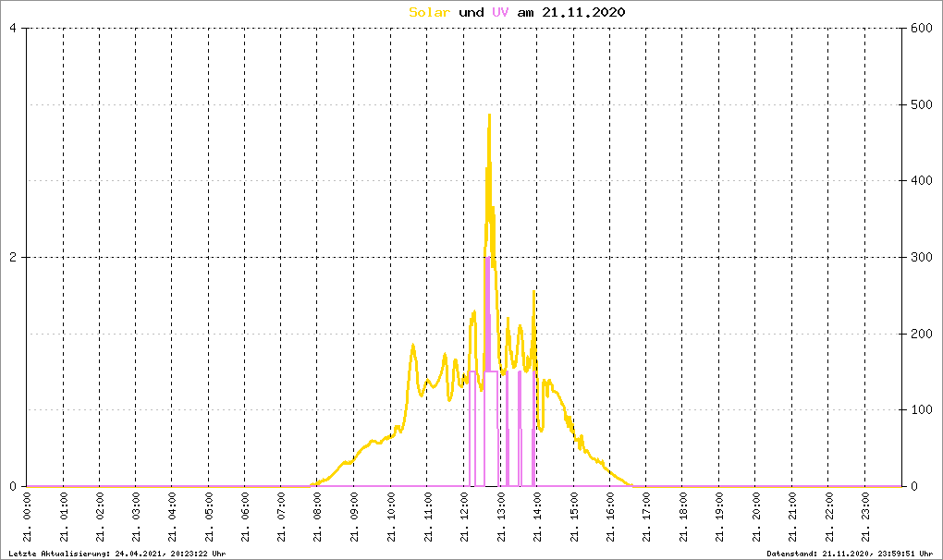Select the 12:00 time label on x-axis
Screen dimensions: 943x560
tap(465, 518)
